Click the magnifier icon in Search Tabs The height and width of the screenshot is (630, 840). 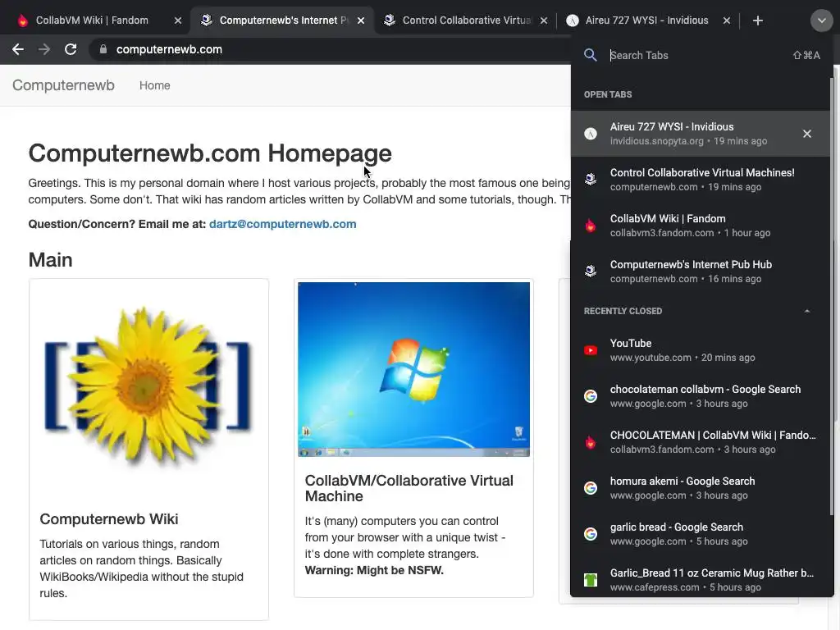(591, 55)
